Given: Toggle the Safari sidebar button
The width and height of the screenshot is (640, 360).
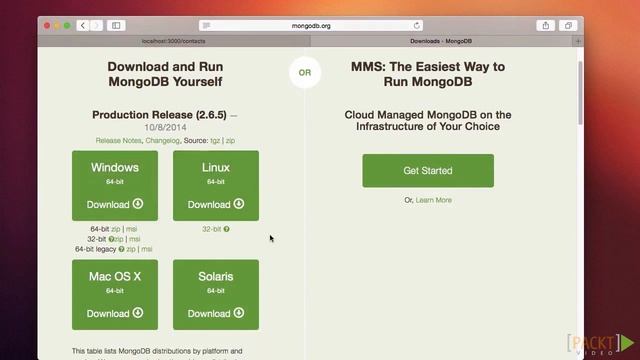Looking at the screenshot, I should tap(116, 26).
